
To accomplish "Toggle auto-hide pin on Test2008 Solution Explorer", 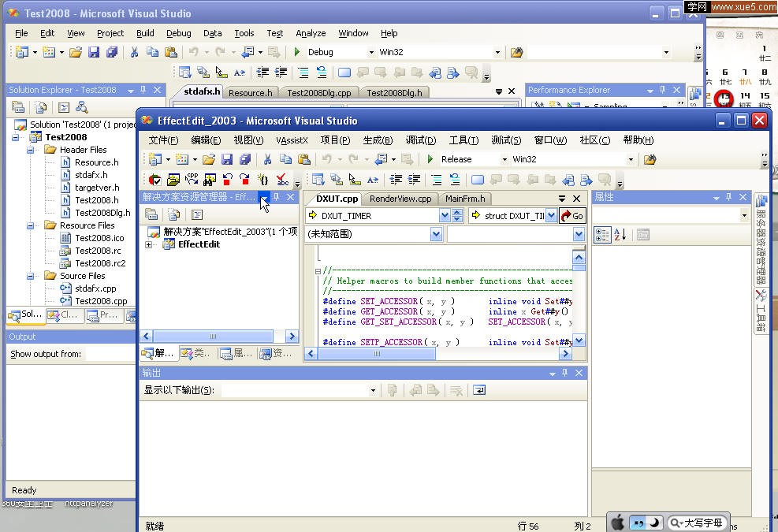I will point(143,90).
